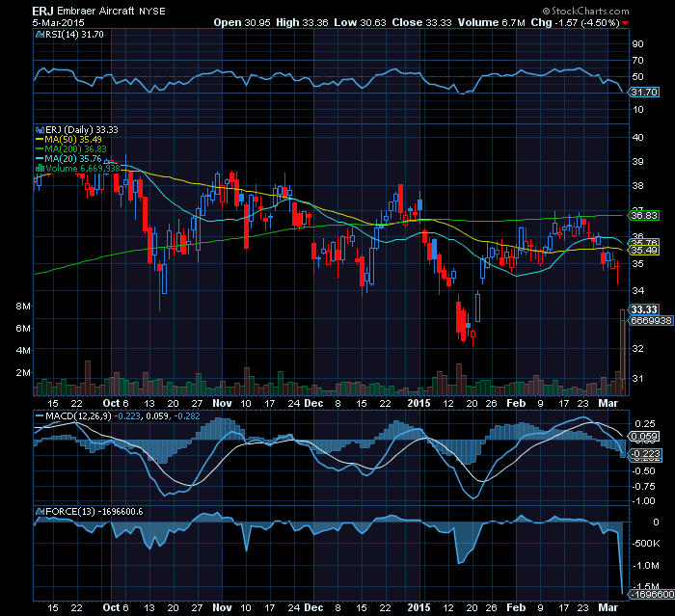675x616 pixels.
Task: Click the Chg -1.57 (-4.50%) value
Action: [575, 22]
